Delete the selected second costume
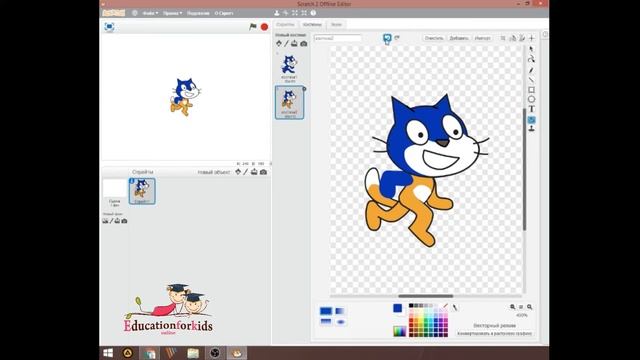Viewport: 640px width, 360px height. point(304,89)
